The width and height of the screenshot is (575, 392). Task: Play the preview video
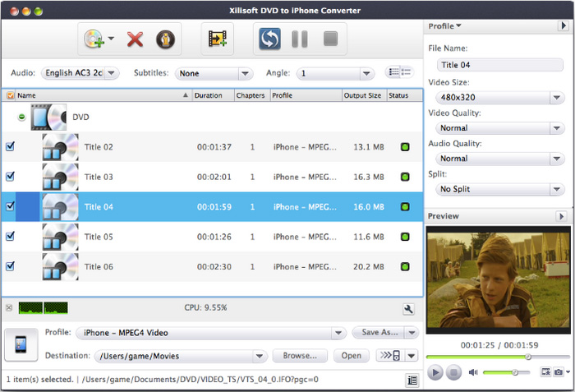pyautogui.click(x=435, y=372)
